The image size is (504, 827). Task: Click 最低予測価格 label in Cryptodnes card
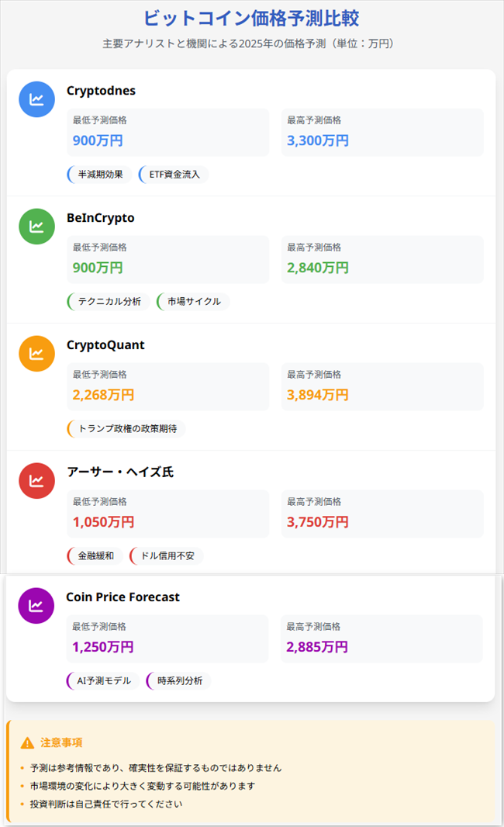[100, 120]
